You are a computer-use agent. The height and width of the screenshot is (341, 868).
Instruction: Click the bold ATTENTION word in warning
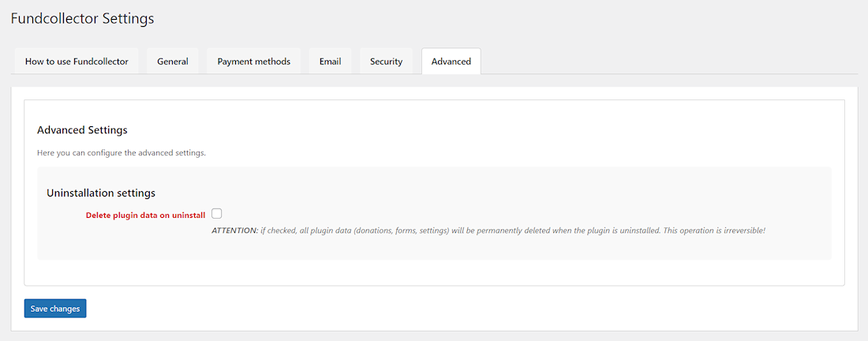[234, 230]
